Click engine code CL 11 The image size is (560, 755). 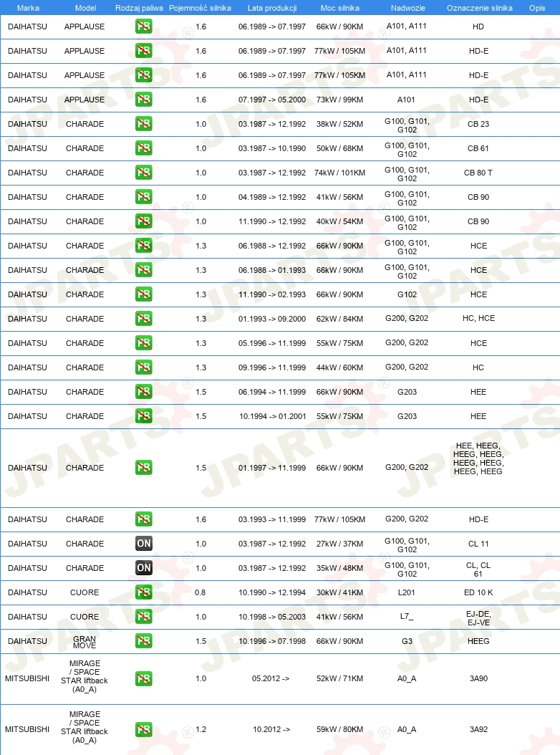pos(478,544)
